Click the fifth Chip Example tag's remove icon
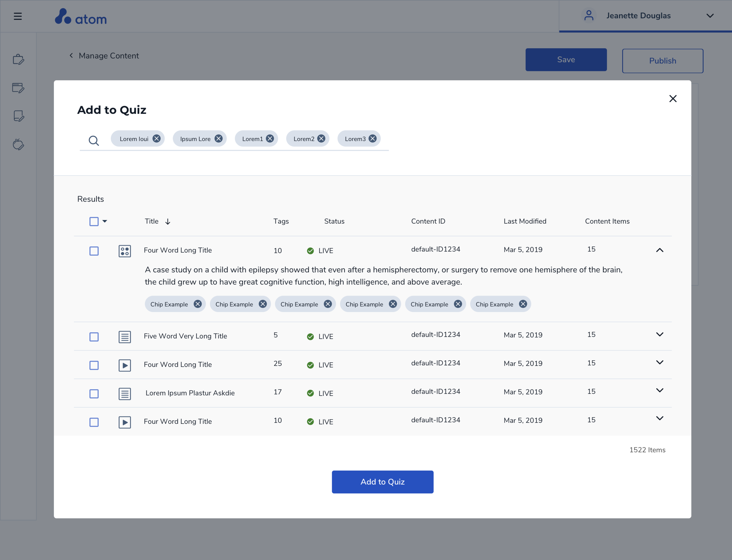 (458, 304)
